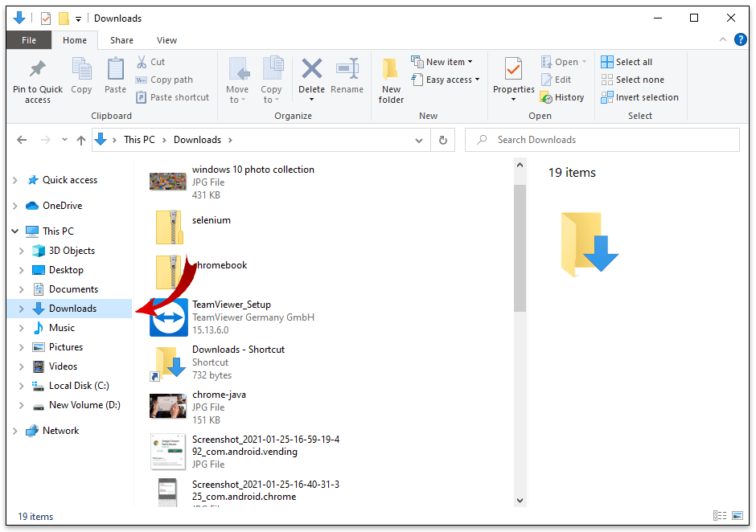Image resolution: width=756 pixels, height=532 pixels.
Task: Click the Pin to Quick access icon
Action: (x=37, y=69)
